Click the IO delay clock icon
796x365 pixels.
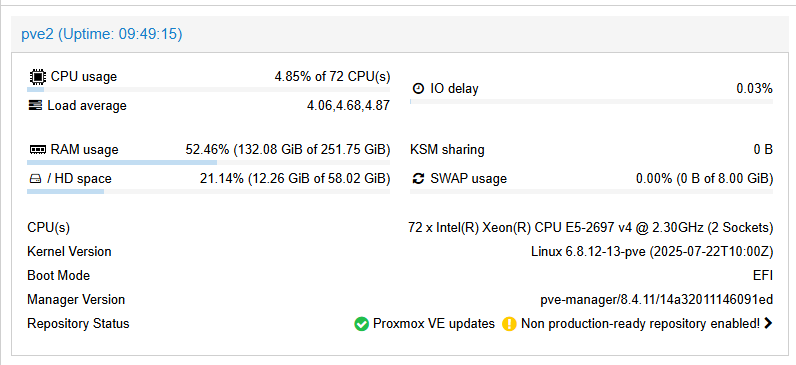pos(418,88)
